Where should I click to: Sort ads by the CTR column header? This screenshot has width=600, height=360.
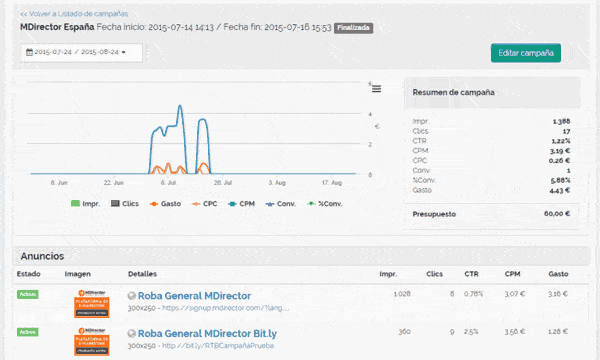[471, 274]
